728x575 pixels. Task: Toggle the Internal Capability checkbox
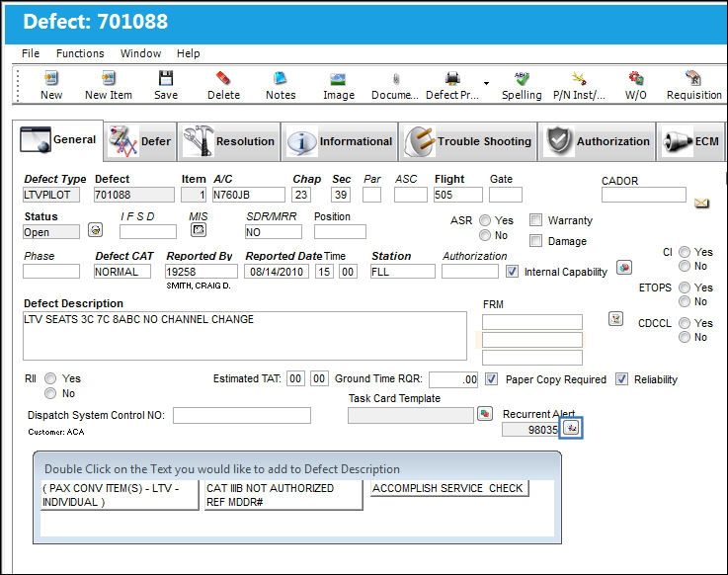[512, 272]
